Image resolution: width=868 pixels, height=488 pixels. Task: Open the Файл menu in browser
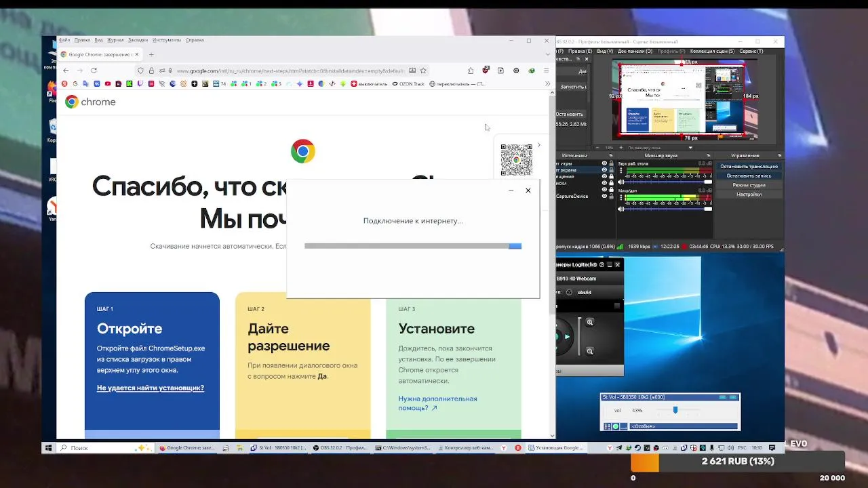[x=64, y=40]
